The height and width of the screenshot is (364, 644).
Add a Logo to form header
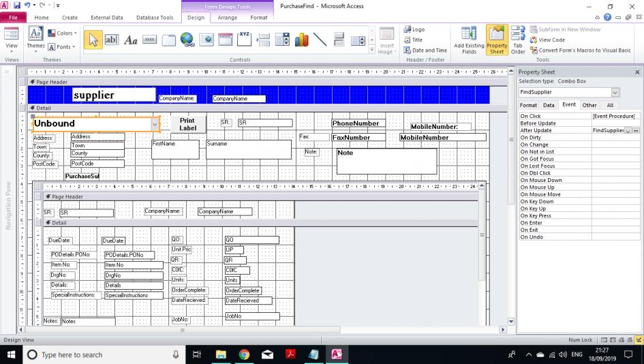coord(414,29)
